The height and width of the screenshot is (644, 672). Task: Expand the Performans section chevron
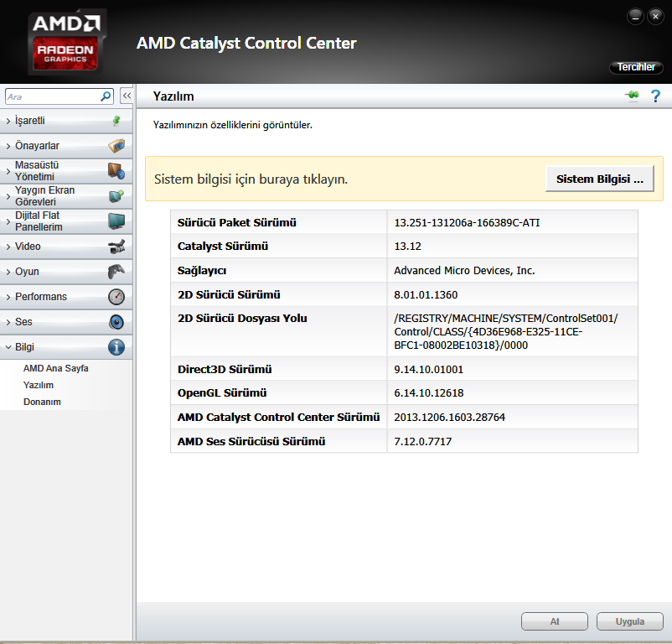coord(8,297)
